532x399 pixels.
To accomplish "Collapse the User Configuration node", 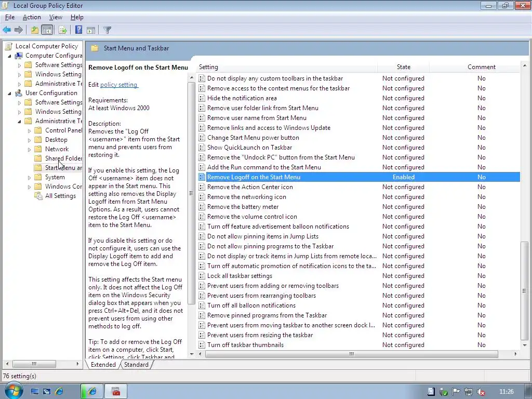I will pos(9,93).
